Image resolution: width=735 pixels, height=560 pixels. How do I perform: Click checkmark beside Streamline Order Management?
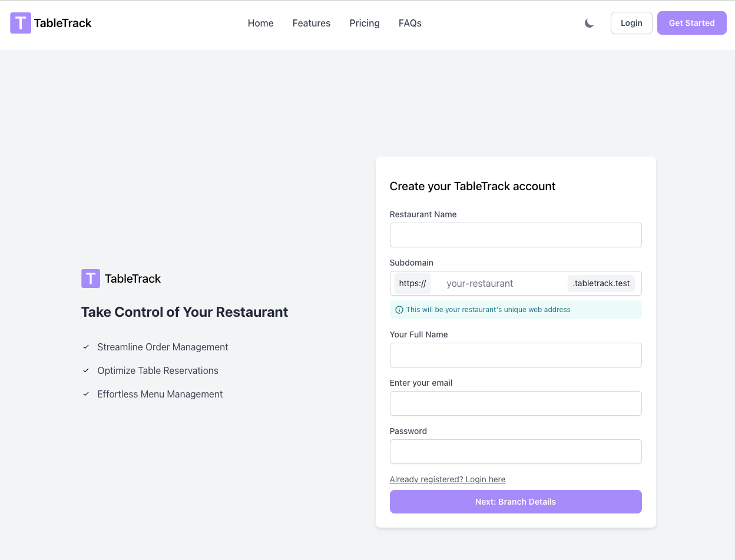click(x=86, y=347)
